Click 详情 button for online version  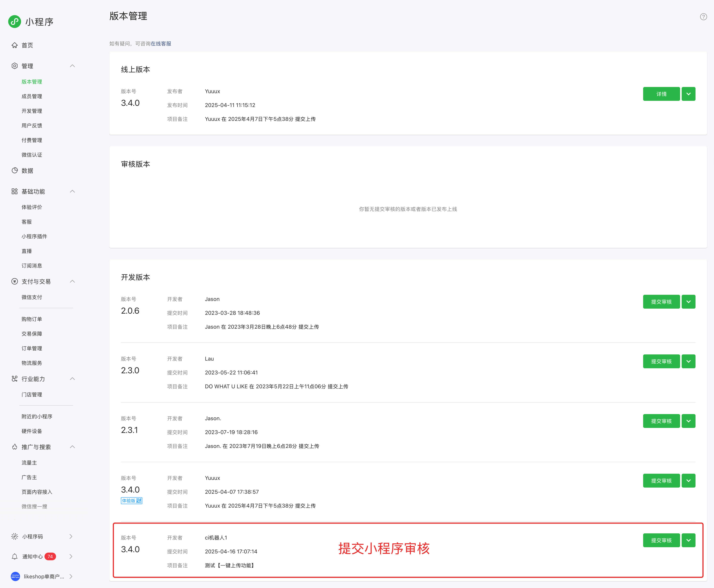coord(661,94)
